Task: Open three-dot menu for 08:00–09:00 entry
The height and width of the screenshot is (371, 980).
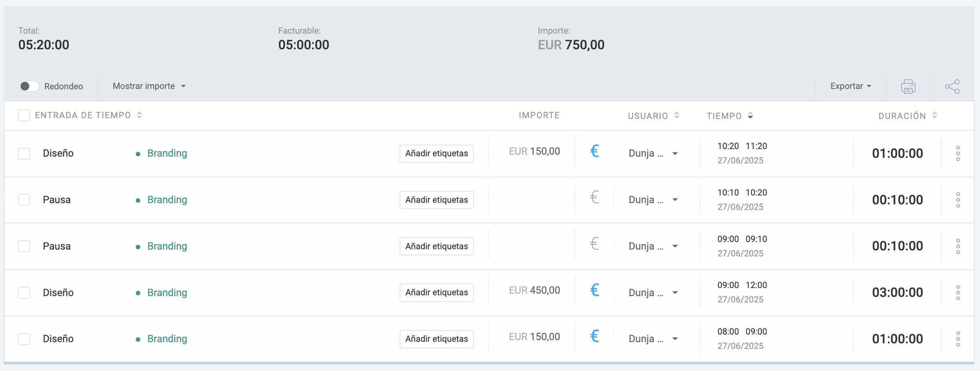Action: [958, 339]
